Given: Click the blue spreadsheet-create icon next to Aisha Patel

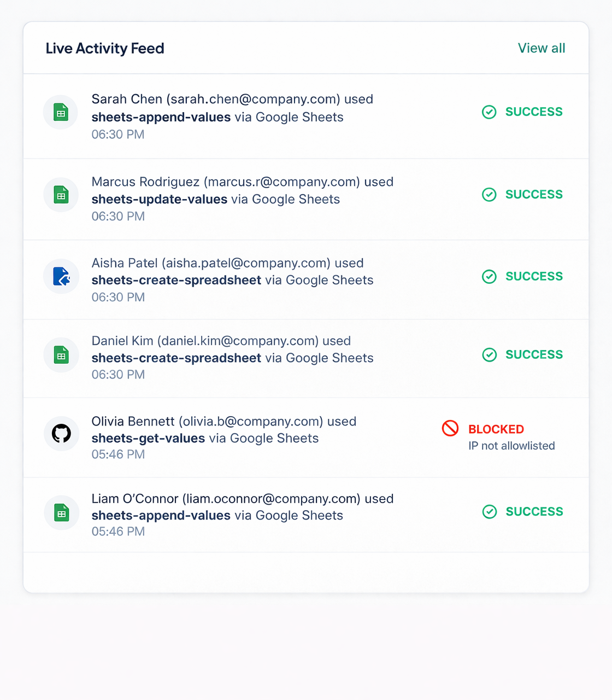Looking at the screenshot, I should (x=61, y=276).
